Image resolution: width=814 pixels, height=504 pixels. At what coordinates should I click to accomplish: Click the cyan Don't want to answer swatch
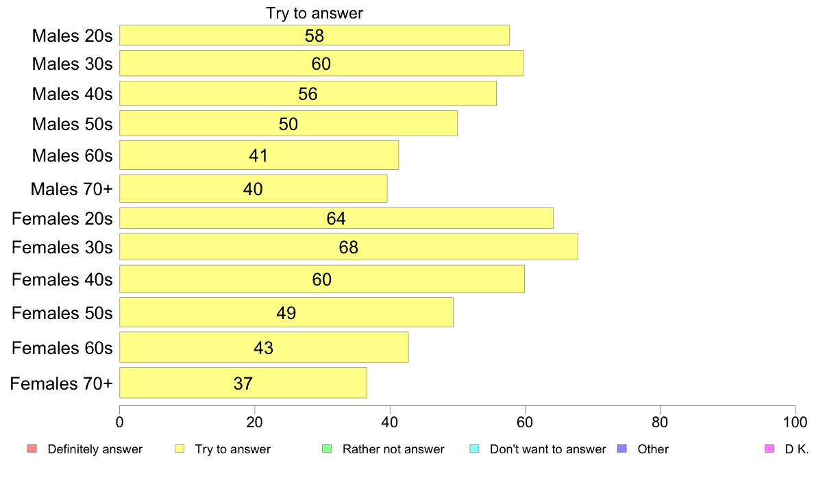pyautogui.click(x=474, y=449)
